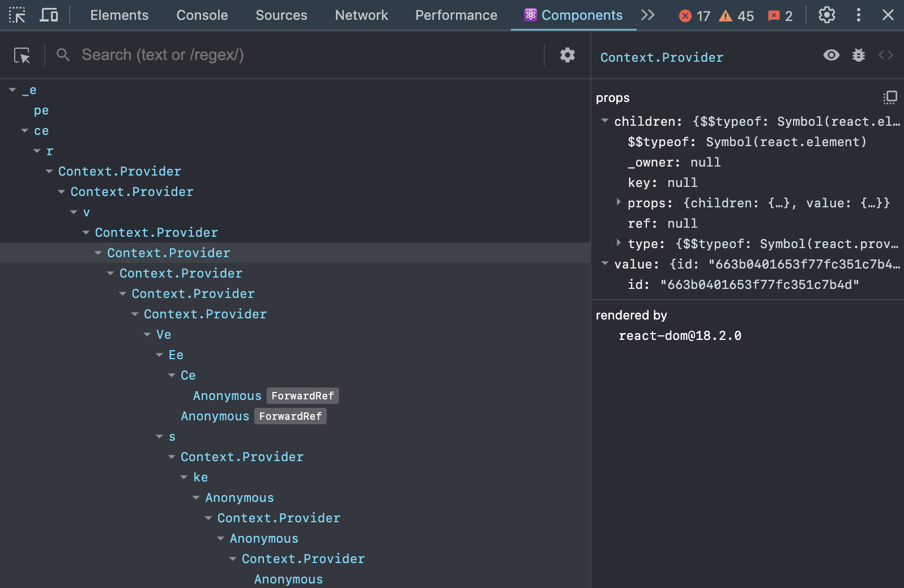Select Context.Provider directly under r

(120, 171)
